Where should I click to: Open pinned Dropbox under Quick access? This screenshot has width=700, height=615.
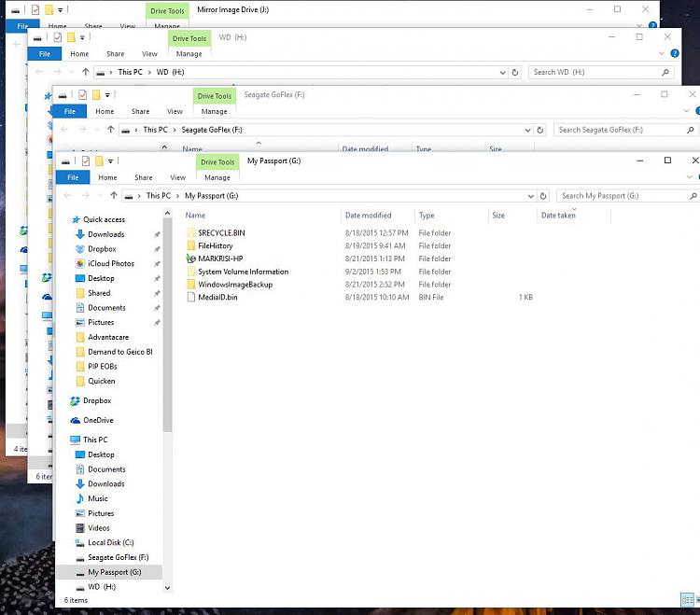(x=102, y=249)
